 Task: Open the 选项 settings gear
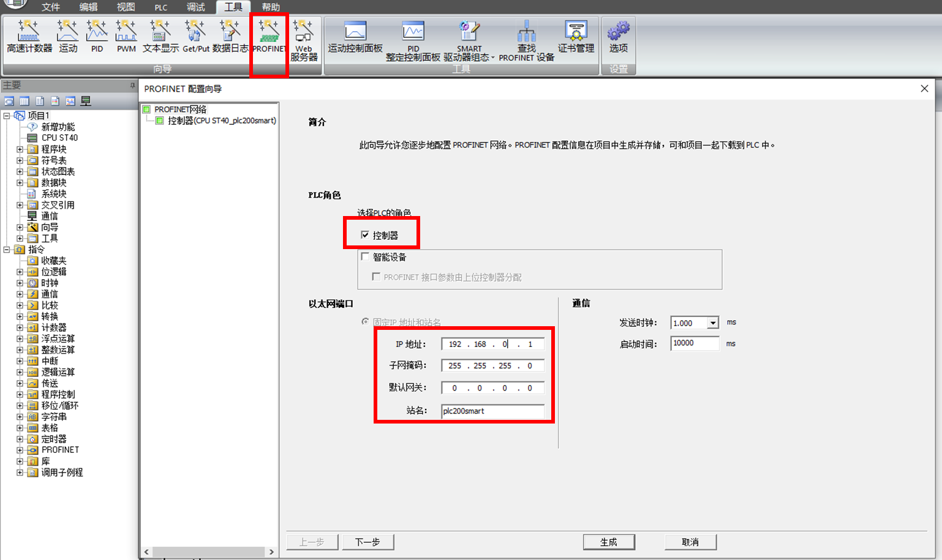pos(618,36)
